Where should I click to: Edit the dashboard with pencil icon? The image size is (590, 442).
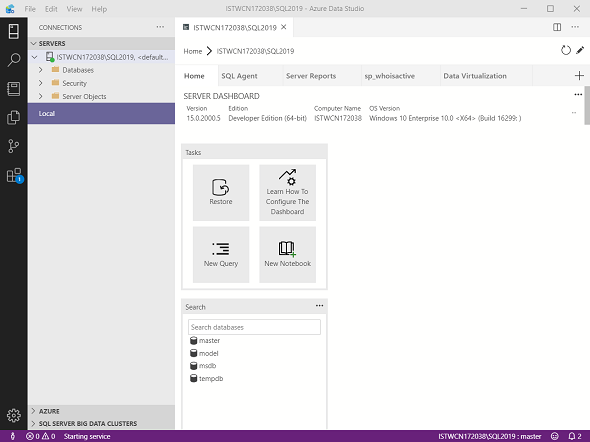(580, 50)
